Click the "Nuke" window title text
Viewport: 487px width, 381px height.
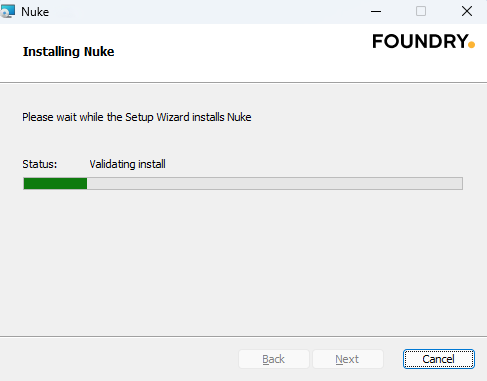pos(35,12)
